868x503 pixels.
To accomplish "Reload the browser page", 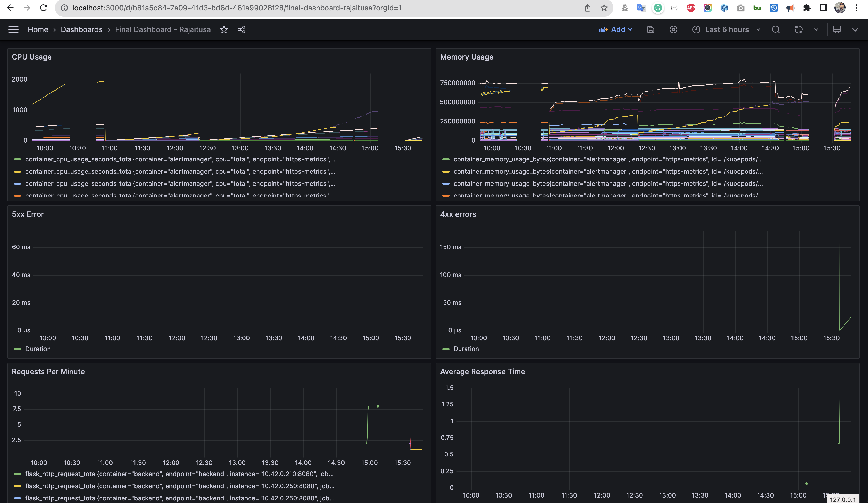I will point(43,8).
